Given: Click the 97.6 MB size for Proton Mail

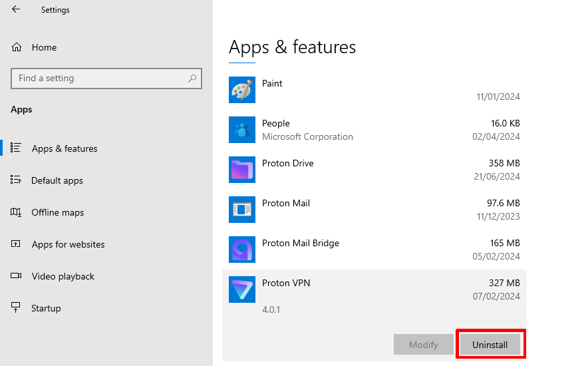Looking at the screenshot, I should pos(504,203).
